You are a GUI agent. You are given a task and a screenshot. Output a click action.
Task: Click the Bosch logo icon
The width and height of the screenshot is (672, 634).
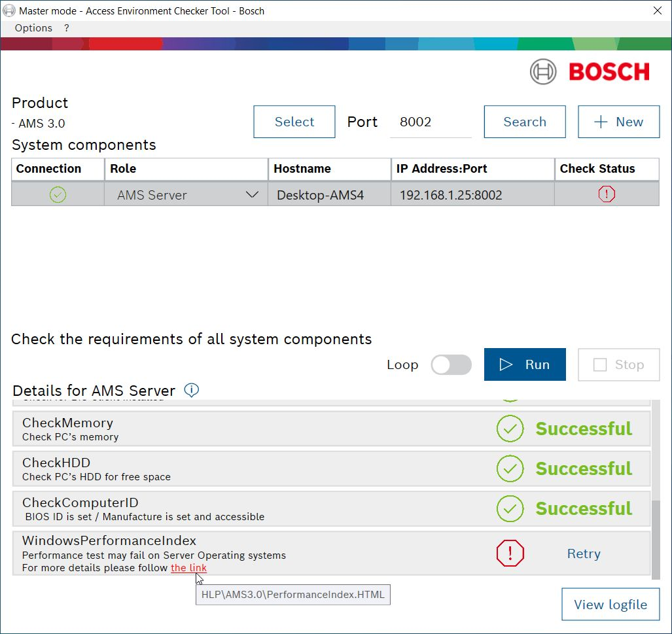[x=542, y=71]
